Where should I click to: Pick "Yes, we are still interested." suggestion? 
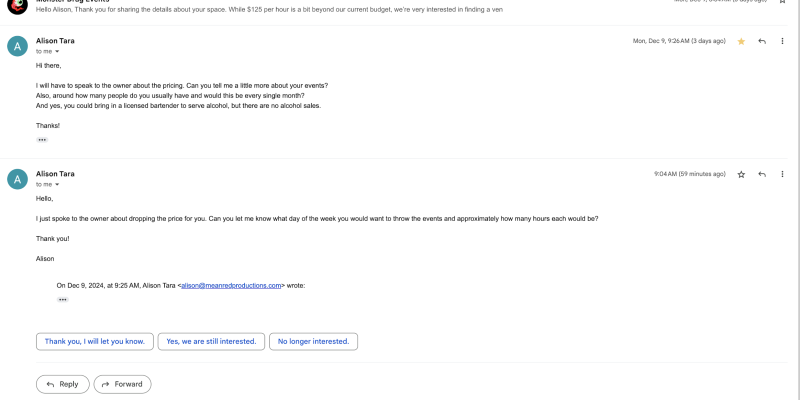[211, 341]
